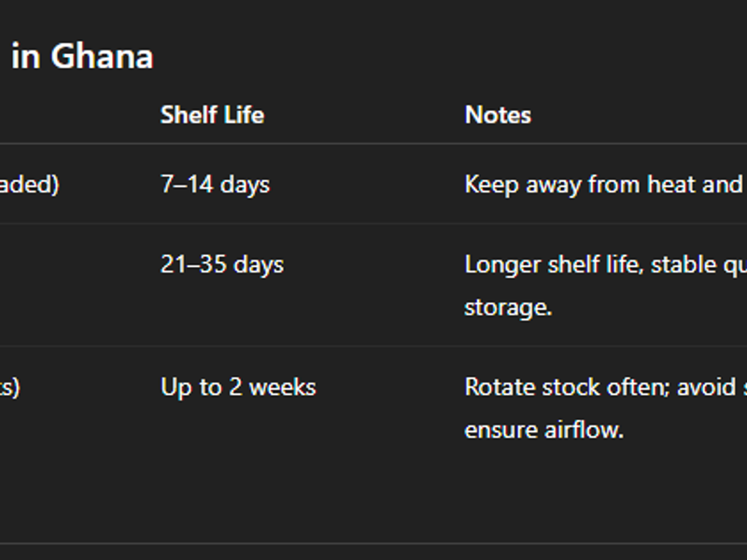This screenshot has width=747, height=560.
Task: Select the "Shelf Life" column header
Action: 212,115
